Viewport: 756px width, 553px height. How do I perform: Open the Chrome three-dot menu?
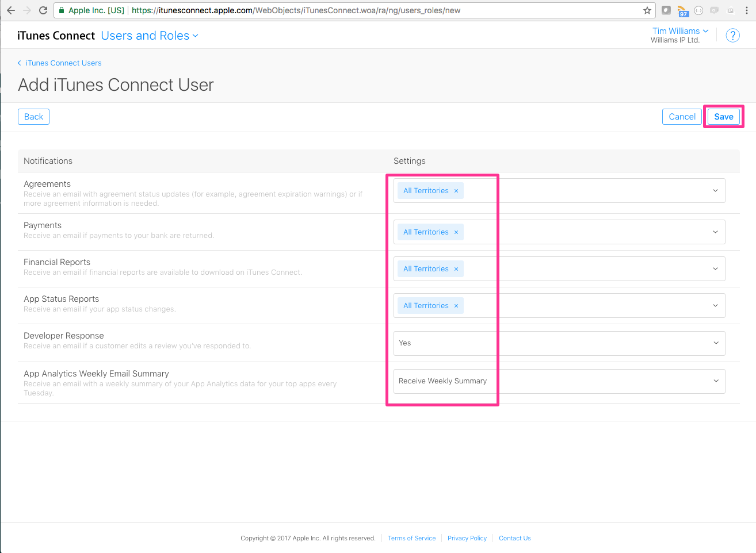747,10
